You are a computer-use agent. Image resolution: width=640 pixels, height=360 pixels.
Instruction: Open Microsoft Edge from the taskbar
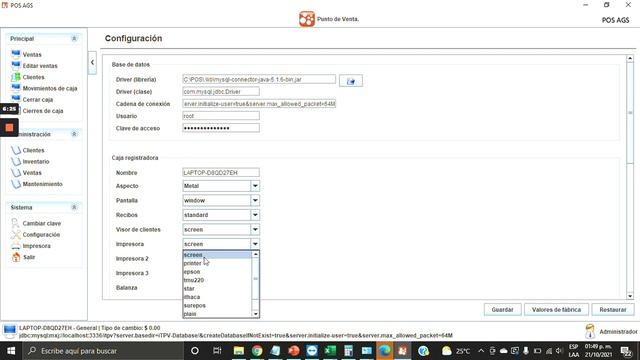pyautogui.click(x=385, y=351)
